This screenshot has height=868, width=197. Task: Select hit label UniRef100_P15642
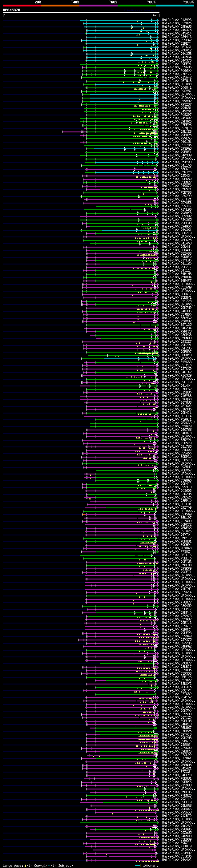coord(177,78)
